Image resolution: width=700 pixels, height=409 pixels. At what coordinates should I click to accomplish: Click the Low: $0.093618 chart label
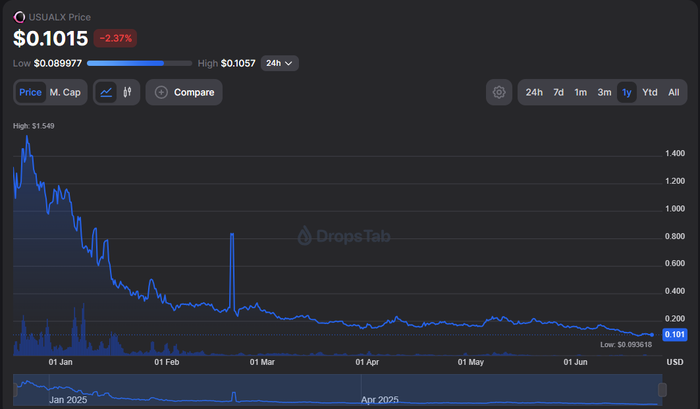tap(626, 345)
